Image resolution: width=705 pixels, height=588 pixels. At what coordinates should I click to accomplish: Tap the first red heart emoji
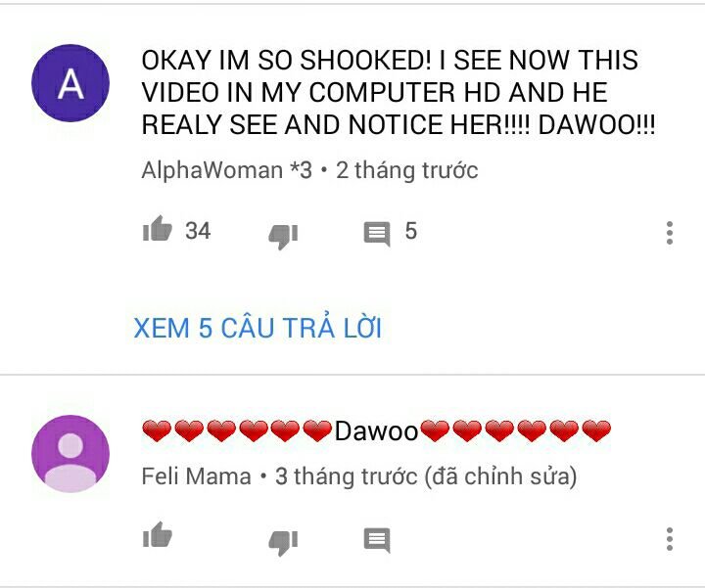point(157,430)
